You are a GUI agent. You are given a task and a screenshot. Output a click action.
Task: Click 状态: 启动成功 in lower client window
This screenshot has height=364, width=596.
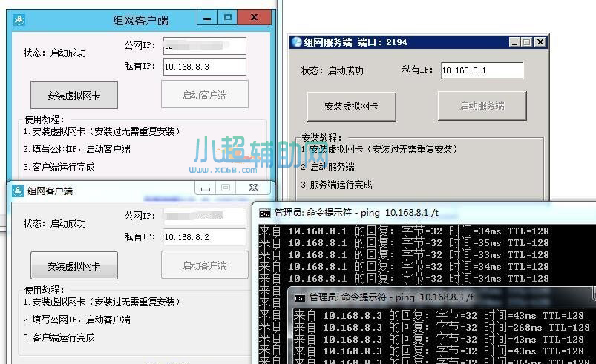[x=55, y=223]
